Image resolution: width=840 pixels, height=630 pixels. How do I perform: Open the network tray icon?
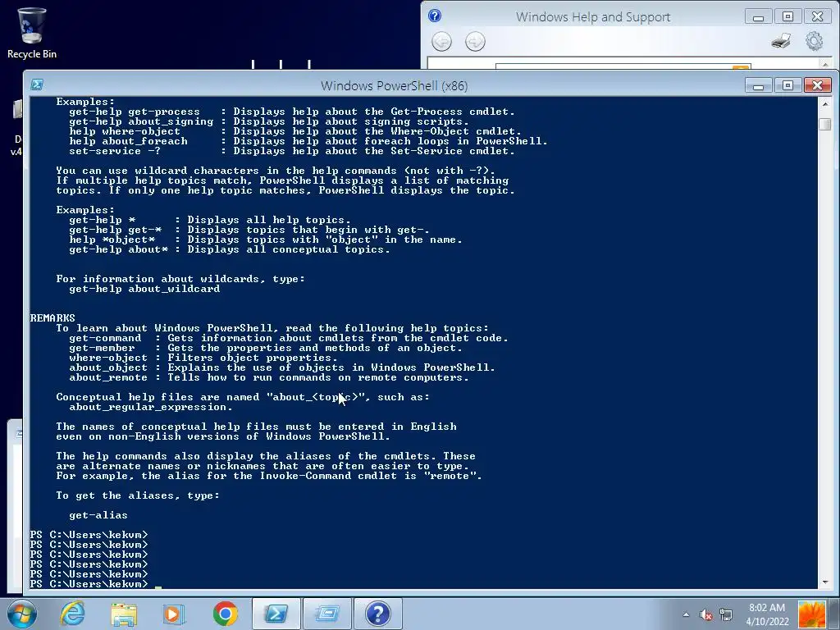pyautogui.click(x=726, y=614)
